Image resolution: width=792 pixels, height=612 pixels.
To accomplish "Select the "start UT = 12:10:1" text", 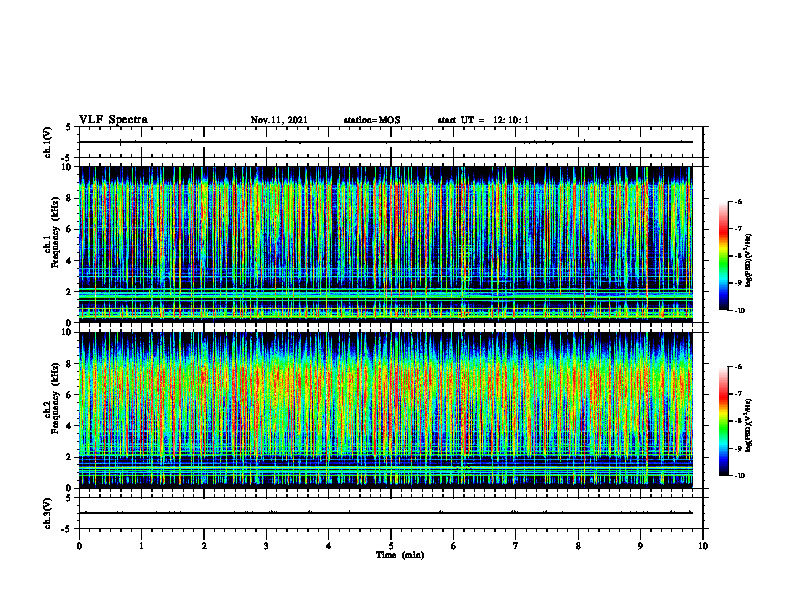I will point(483,120).
